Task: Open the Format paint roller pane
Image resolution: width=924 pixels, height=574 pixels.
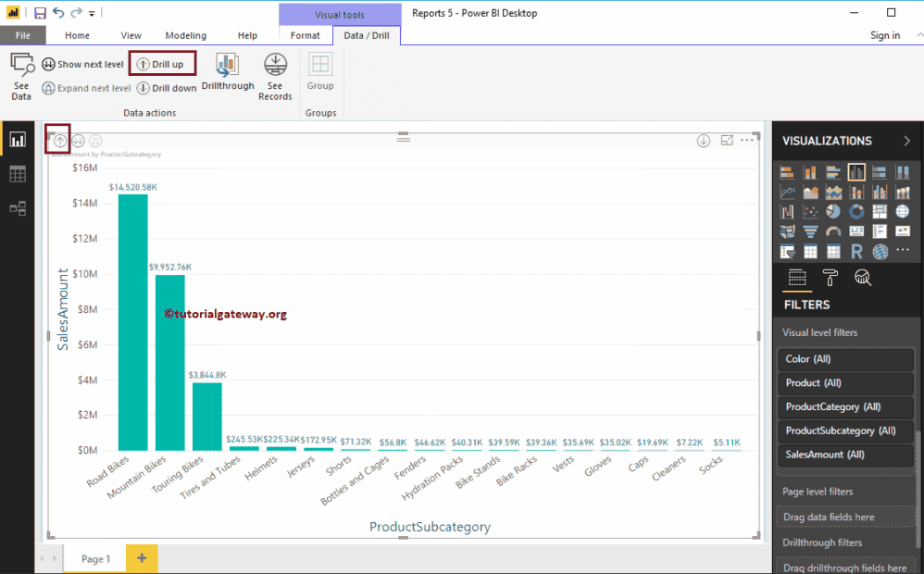Action: pyautogui.click(x=830, y=278)
